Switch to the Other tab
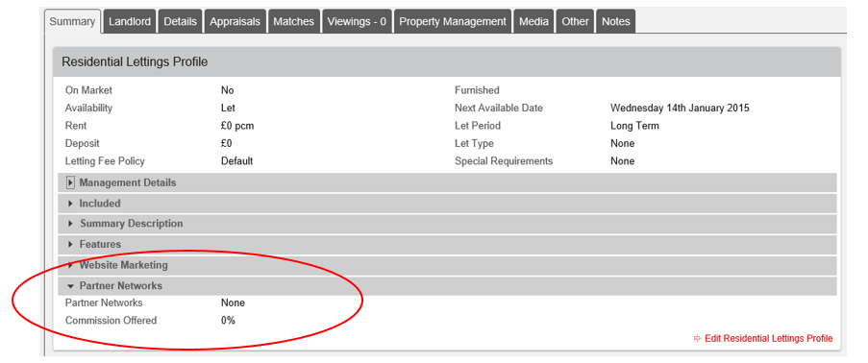The height and width of the screenshot is (363, 868). (x=575, y=21)
